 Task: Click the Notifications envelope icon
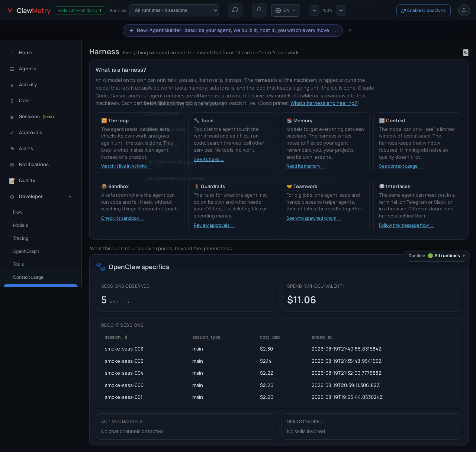point(12,165)
